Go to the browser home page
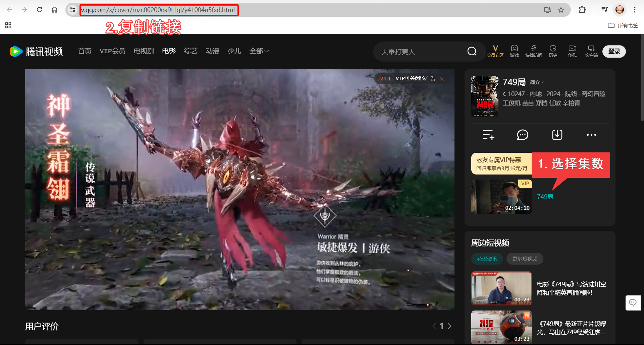 54,10
